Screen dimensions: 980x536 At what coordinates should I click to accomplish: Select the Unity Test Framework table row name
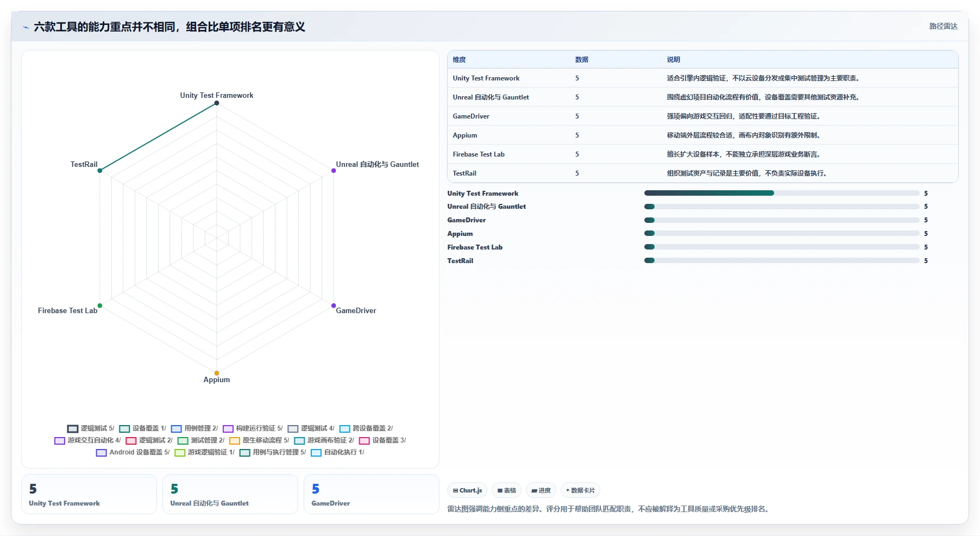pos(486,78)
